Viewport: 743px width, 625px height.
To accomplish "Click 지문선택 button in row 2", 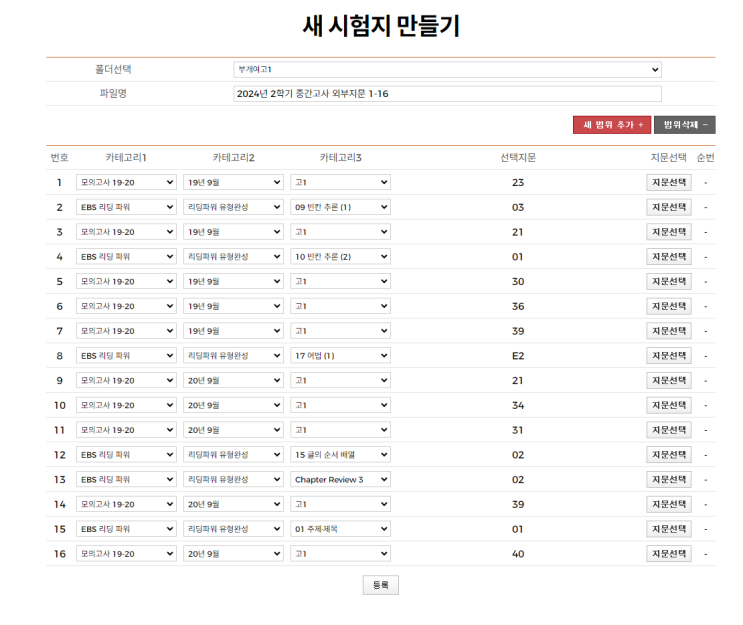I will tap(669, 207).
